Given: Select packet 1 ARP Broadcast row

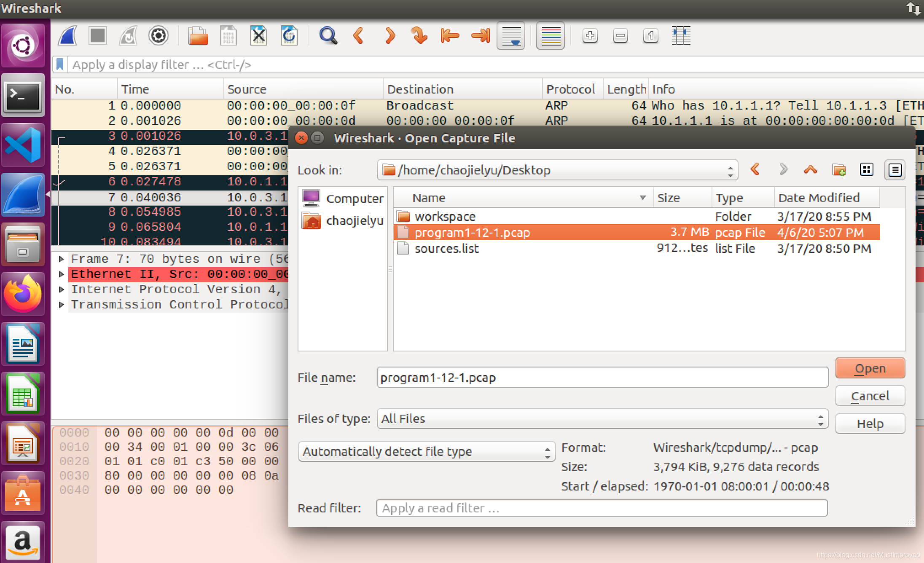Looking at the screenshot, I should (x=487, y=105).
